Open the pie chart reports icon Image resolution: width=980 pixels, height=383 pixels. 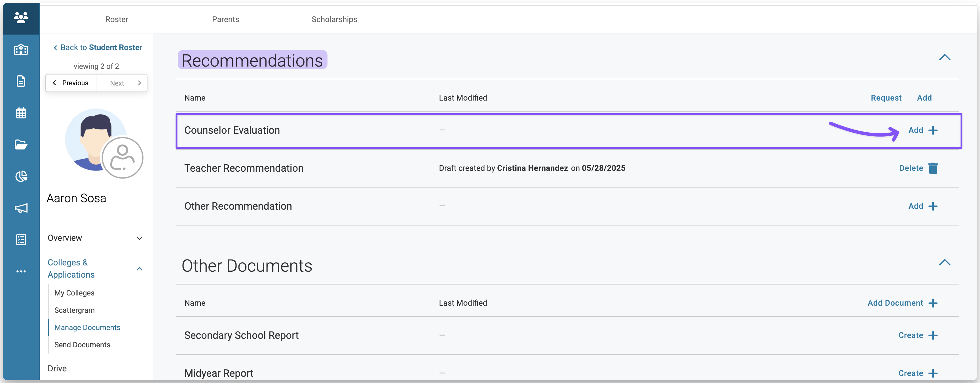tap(21, 176)
